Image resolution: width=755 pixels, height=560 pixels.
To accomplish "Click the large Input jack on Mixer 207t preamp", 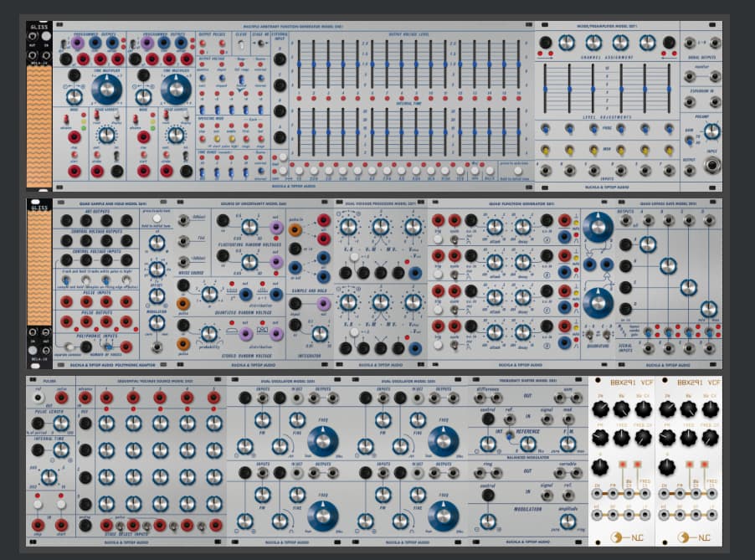I will coord(712,165).
